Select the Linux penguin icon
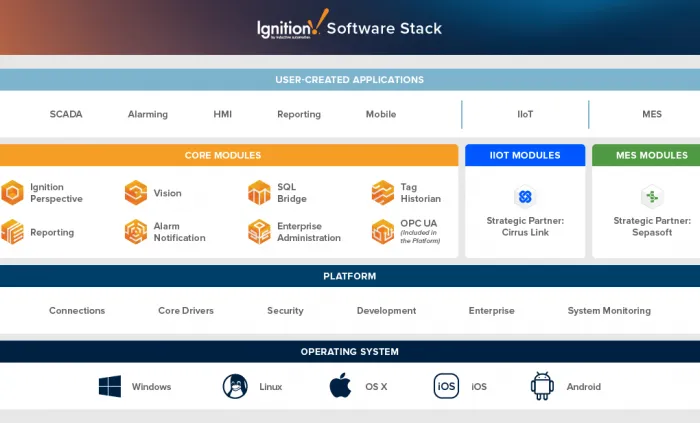This screenshot has width=700, height=423. pos(235,386)
